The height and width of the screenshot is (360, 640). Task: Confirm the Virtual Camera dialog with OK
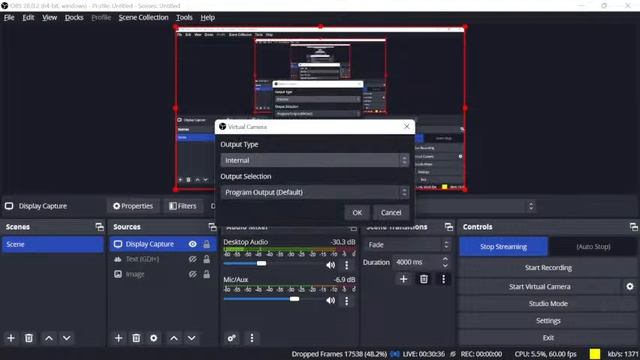click(x=357, y=212)
